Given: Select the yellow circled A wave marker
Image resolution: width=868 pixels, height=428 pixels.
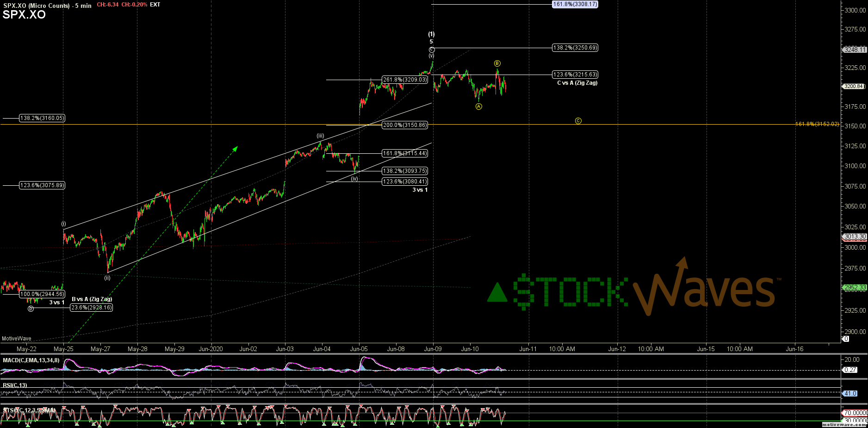Looking at the screenshot, I should point(479,107).
